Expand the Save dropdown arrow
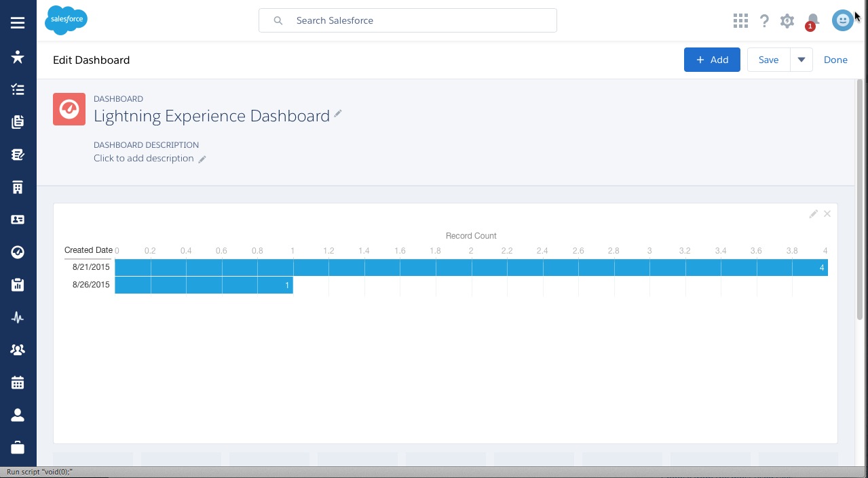Image resolution: width=868 pixels, height=478 pixels. [x=801, y=60]
